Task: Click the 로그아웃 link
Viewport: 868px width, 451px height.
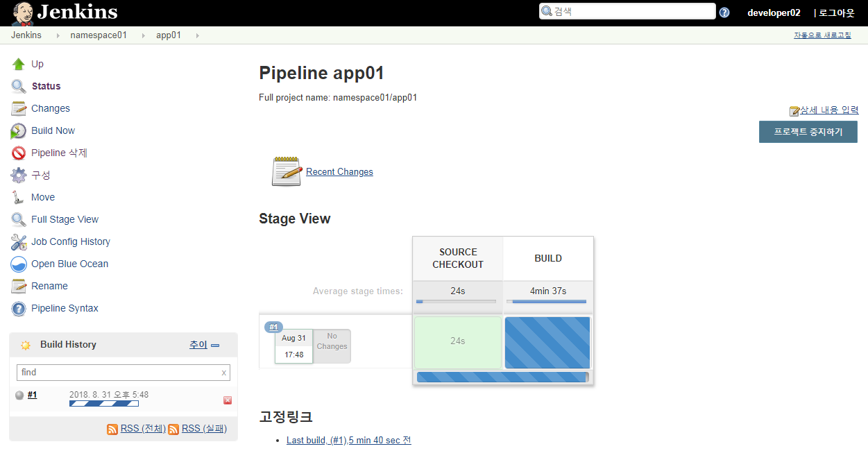Action: 837,12
